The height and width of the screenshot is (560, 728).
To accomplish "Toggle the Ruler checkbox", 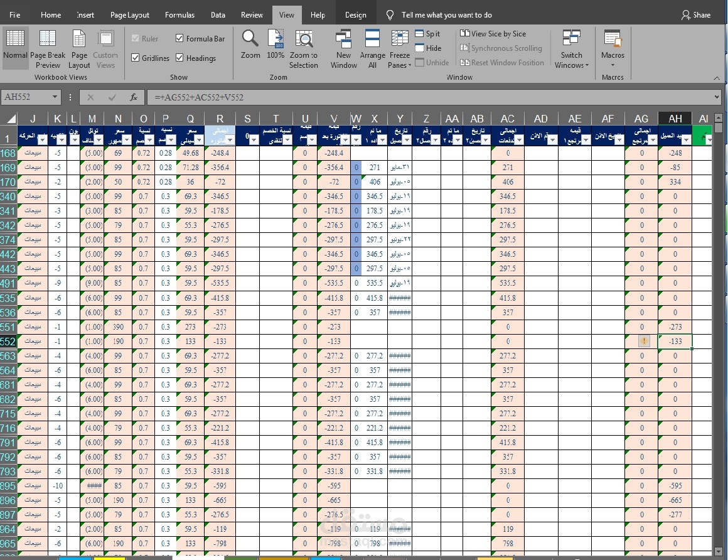I will (x=135, y=38).
